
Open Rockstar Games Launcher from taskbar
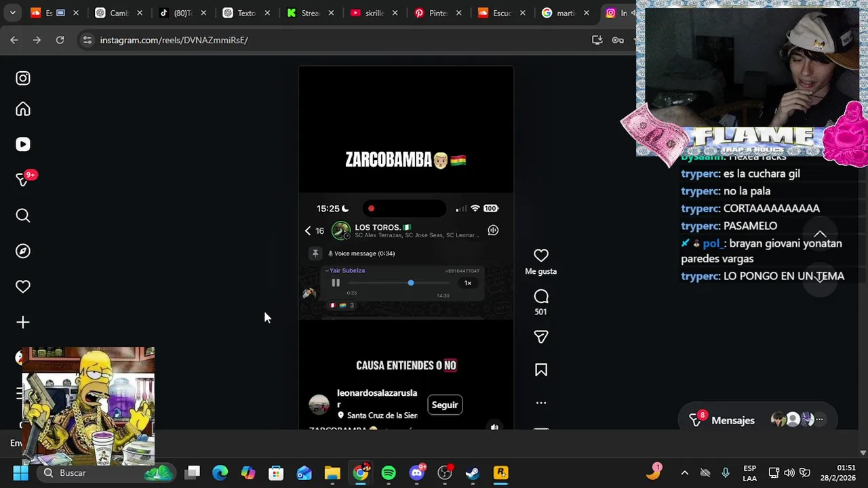500,472
